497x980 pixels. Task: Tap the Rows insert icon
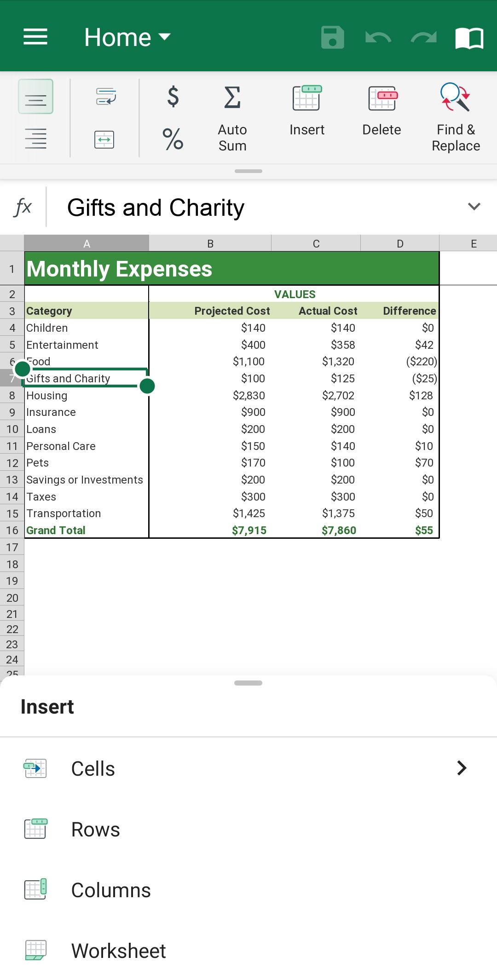tap(35, 829)
